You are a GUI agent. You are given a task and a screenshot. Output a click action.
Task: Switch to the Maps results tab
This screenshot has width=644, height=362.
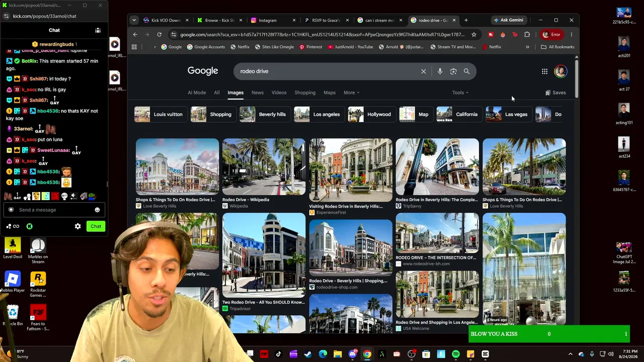point(330,93)
